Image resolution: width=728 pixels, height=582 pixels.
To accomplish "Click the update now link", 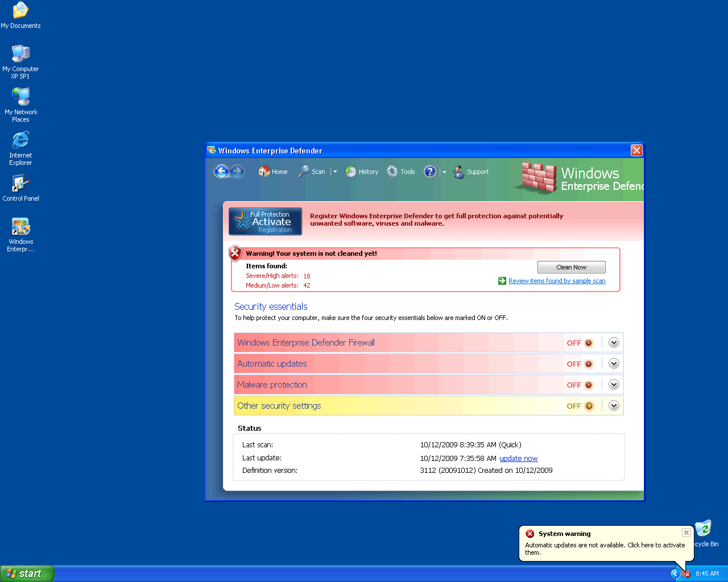I will [518, 459].
